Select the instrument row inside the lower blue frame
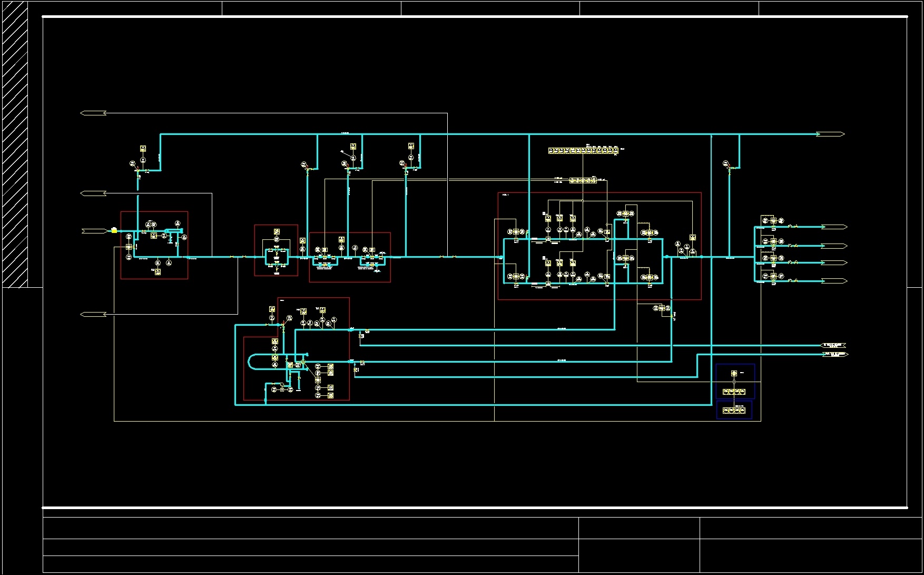The width and height of the screenshot is (924, 575). point(734,410)
